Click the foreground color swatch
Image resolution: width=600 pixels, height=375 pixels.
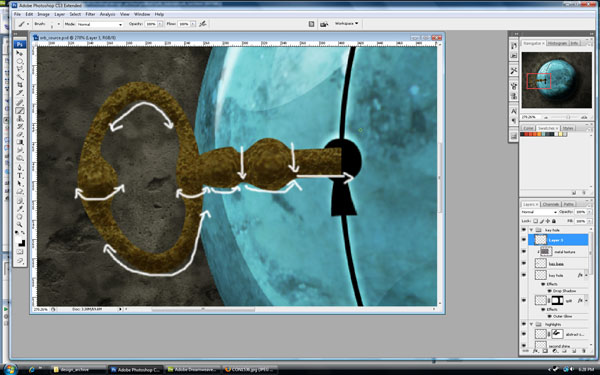pos(18,241)
